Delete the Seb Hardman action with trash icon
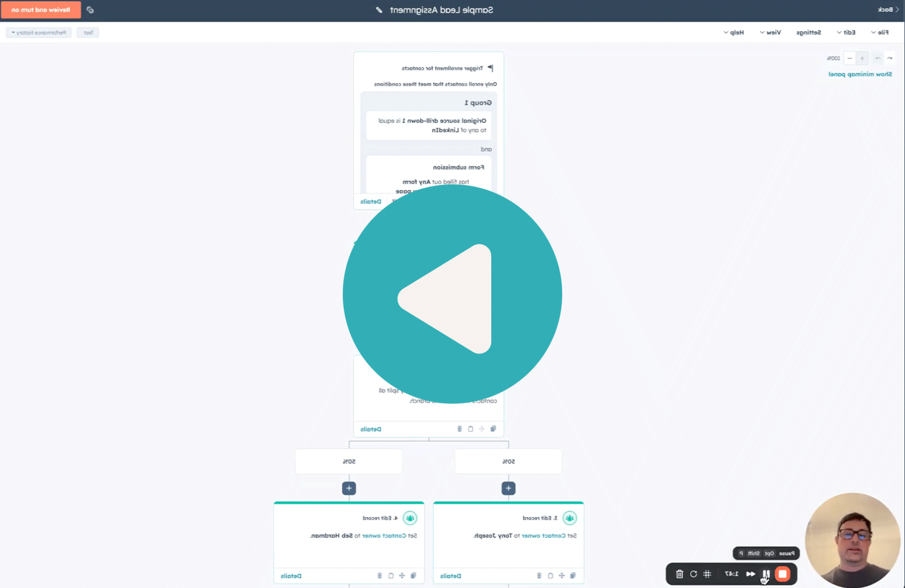 click(380, 575)
